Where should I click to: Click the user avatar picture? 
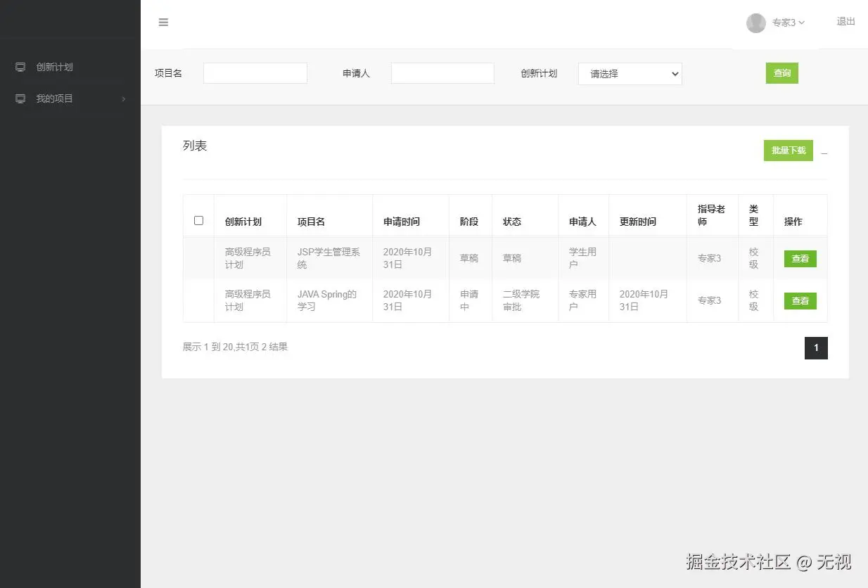pyautogui.click(x=756, y=23)
